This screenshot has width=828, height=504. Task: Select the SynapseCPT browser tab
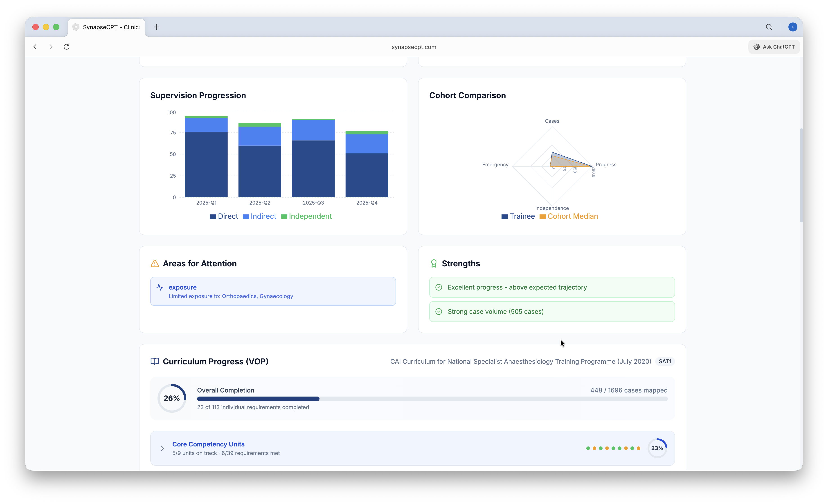click(x=107, y=27)
